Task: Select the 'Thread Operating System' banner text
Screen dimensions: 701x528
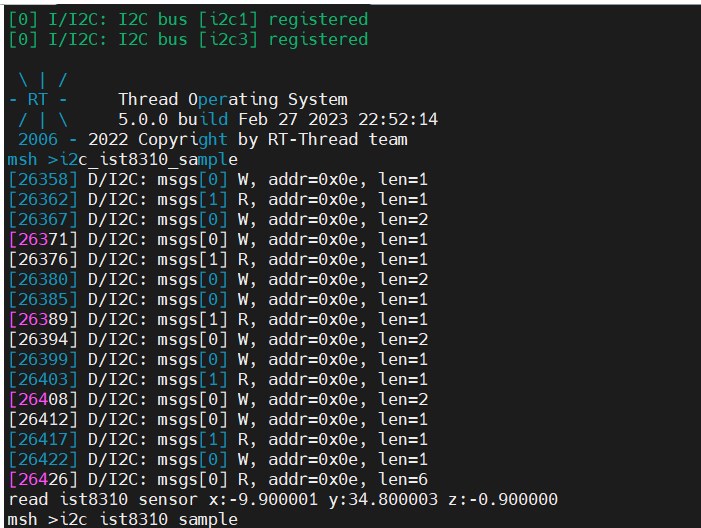Action: tap(233, 100)
